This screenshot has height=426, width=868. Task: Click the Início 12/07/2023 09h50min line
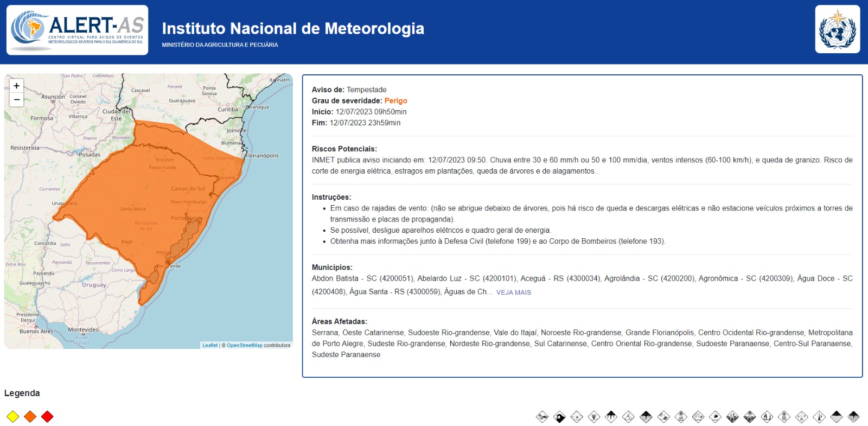click(359, 112)
